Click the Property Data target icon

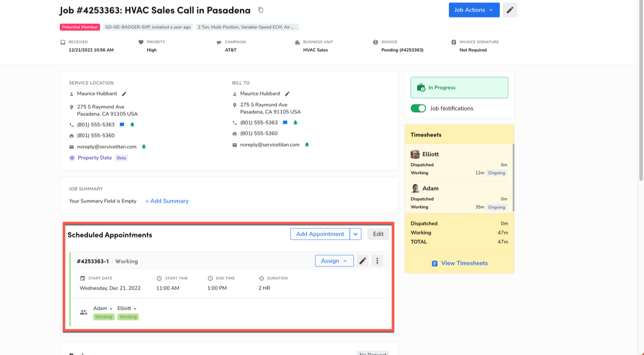click(72, 158)
